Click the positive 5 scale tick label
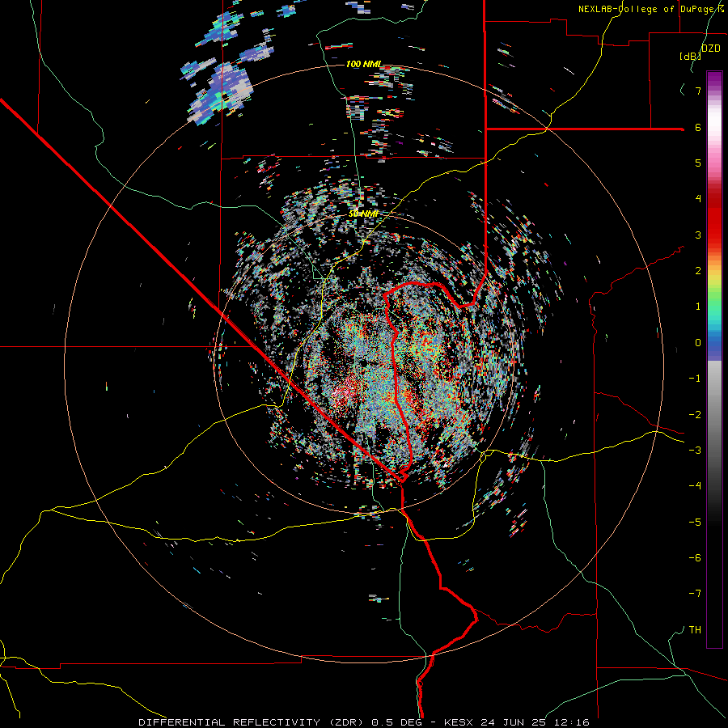This screenshot has width=728, height=728. point(698,163)
